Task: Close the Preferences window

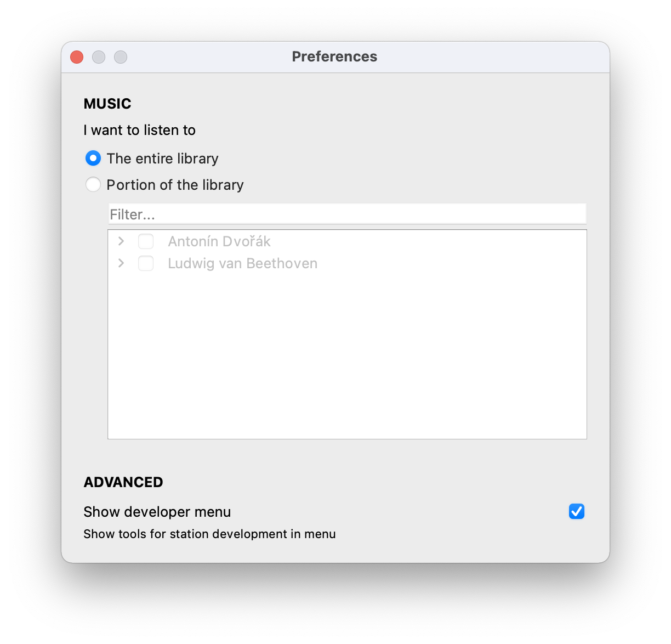Action: [x=76, y=57]
